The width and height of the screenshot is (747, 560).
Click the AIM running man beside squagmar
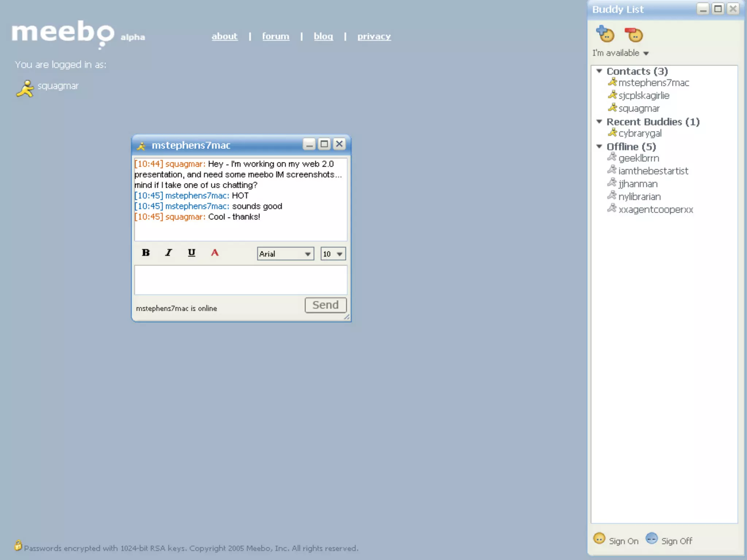click(x=25, y=89)
